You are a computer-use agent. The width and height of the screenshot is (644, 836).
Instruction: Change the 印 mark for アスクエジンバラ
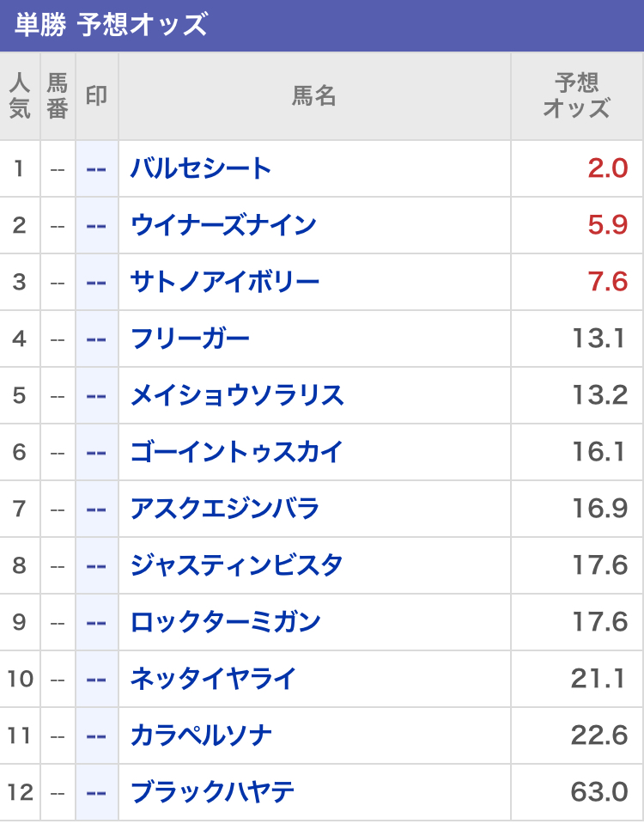96,509
